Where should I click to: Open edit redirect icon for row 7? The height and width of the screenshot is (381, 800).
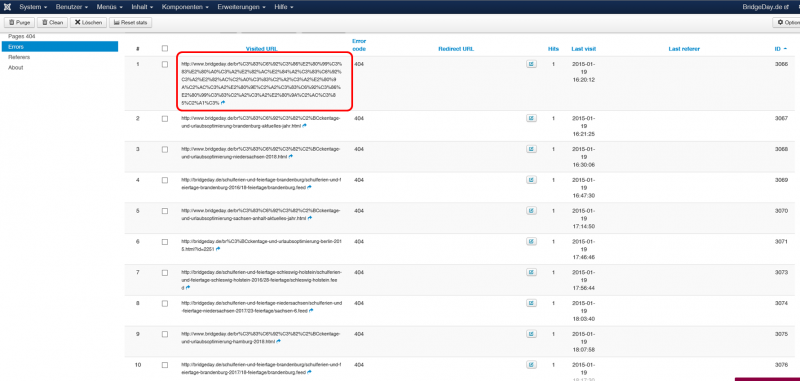[531, 272]
